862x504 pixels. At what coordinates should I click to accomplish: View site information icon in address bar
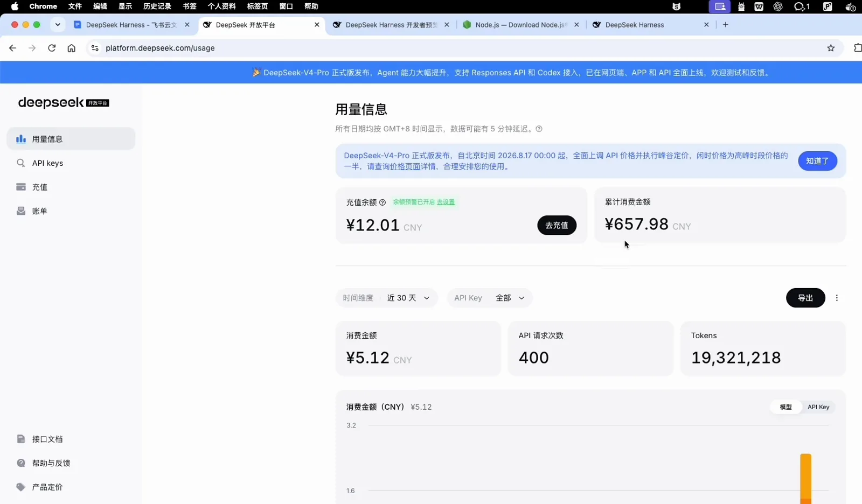[x=95, y=48]
